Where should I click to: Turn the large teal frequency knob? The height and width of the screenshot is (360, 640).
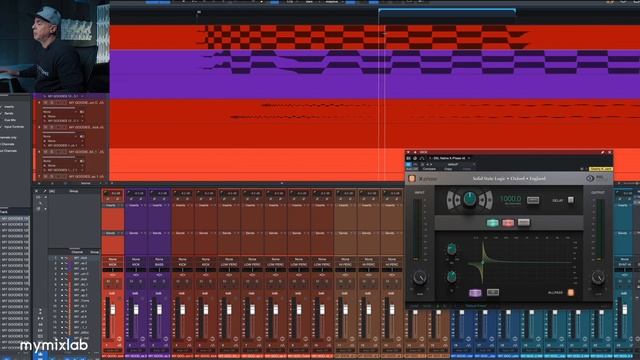coord(469,199)
